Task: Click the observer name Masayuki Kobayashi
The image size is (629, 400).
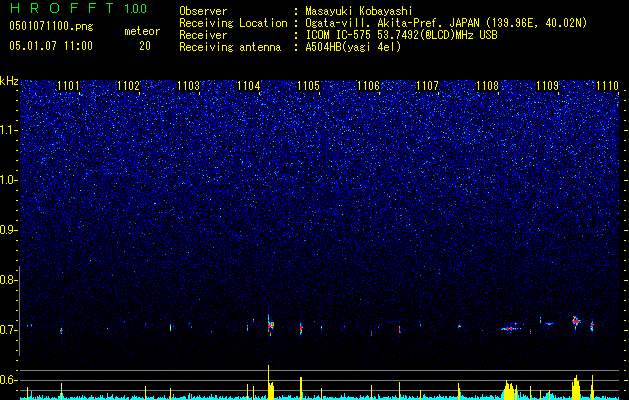Action: pyautogui.click(x=359, y=11)
